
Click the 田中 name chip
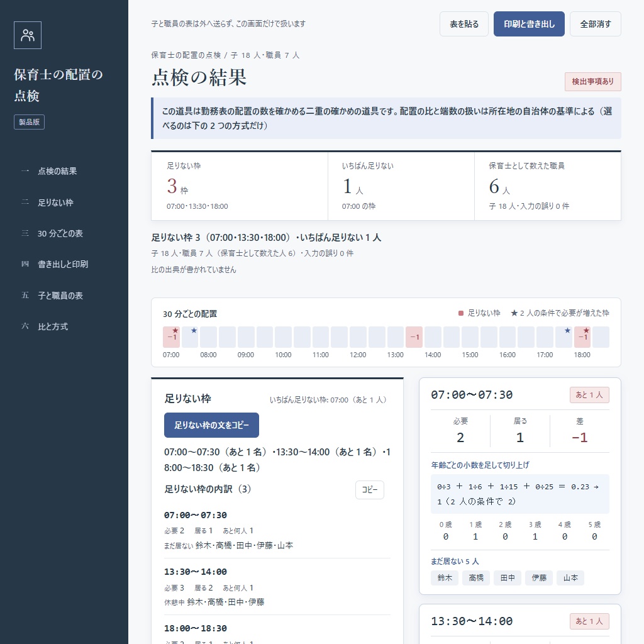tap(508, 578)
